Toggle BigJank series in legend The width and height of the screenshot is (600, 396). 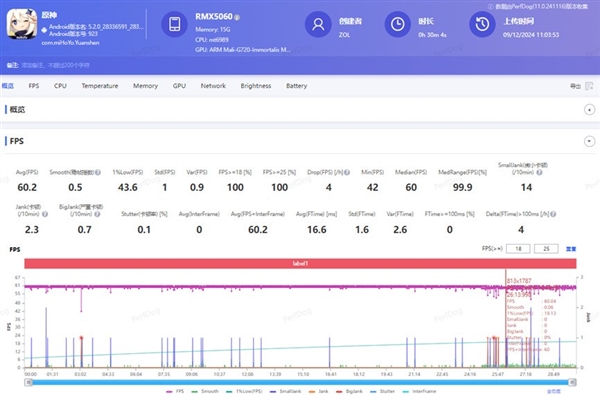tap(349, 391)
